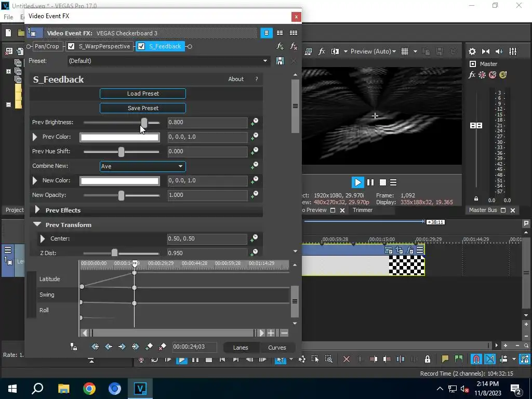Viewport: 532px width, 399px height.
Task: Toggle animation for New Color
Action: 255,180
